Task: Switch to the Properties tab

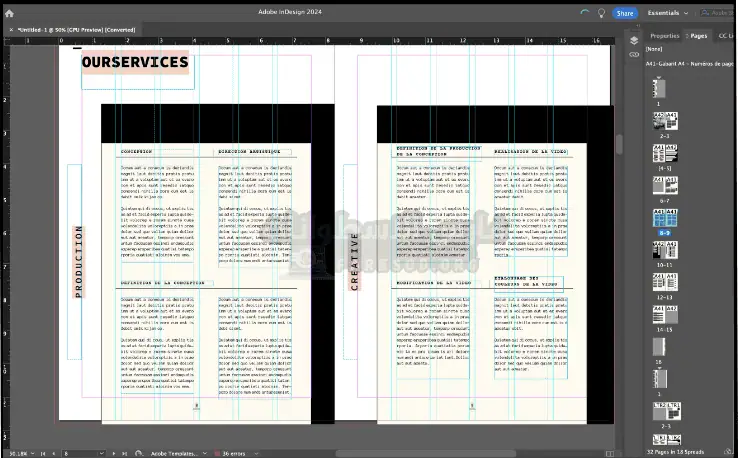Action: pos(664,36)
